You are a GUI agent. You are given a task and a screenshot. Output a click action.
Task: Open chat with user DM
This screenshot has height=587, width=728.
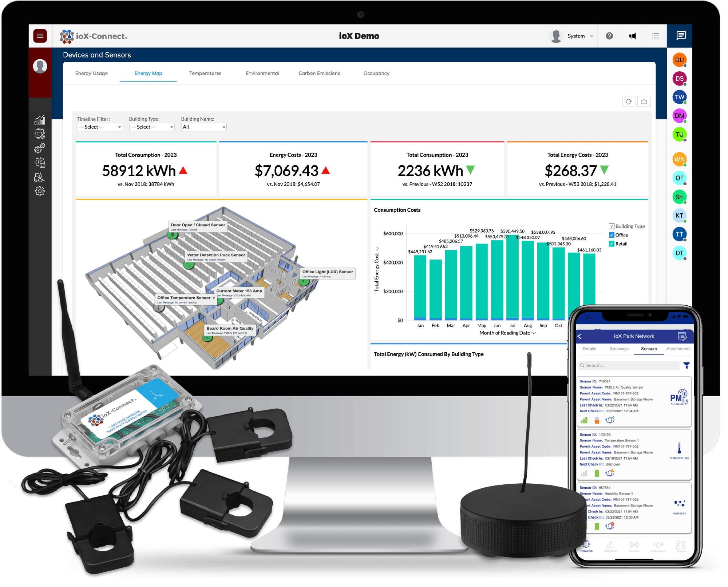pos(679,116)
